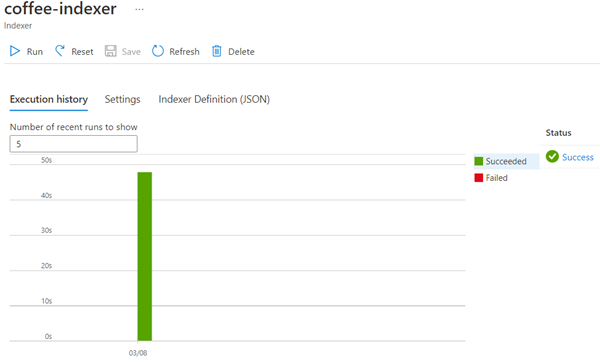The height and width of the screenshot is (364, 600).
Task: Open the ellipsis menu beside coffee-indexer
Action: click(x=139, y=9)
